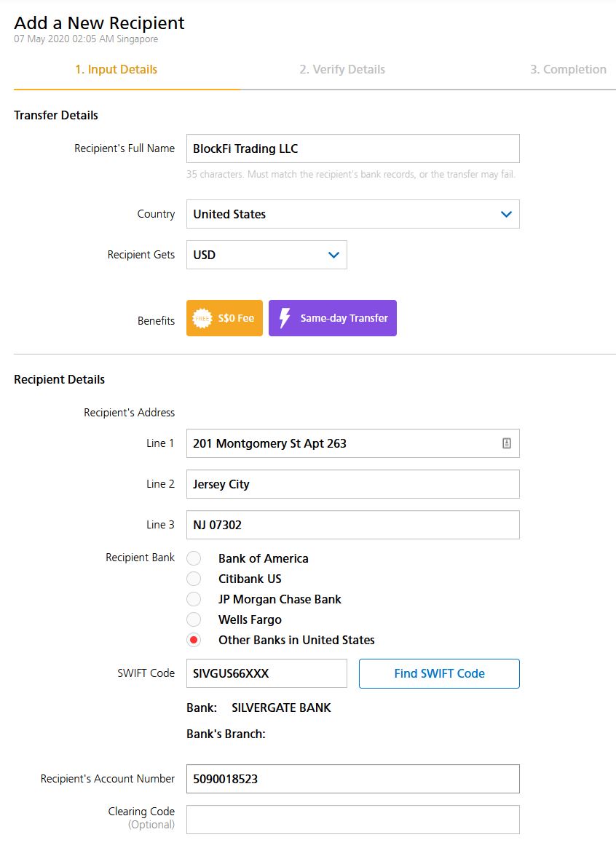Switch to Verify Details step
This screenshot has width=616, height=848.
[x=342, y=69]
